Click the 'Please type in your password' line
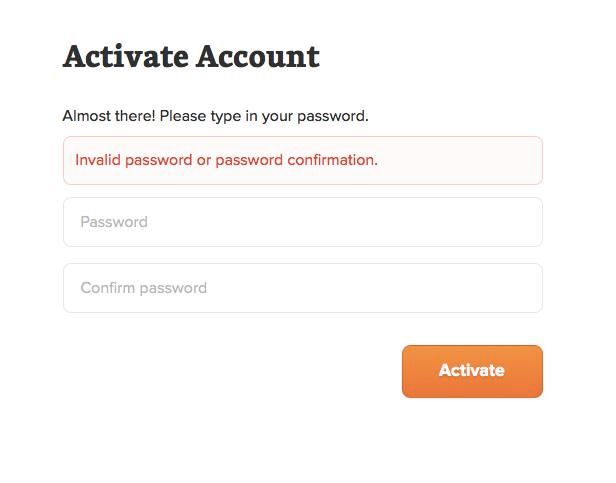This screenshot has height=483, width=616. (262, 116)
